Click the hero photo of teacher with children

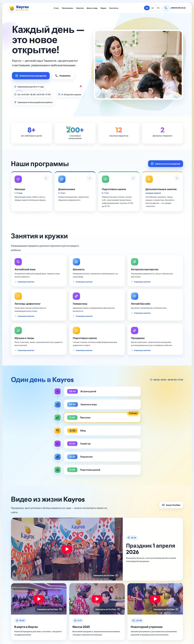[138, 65]
